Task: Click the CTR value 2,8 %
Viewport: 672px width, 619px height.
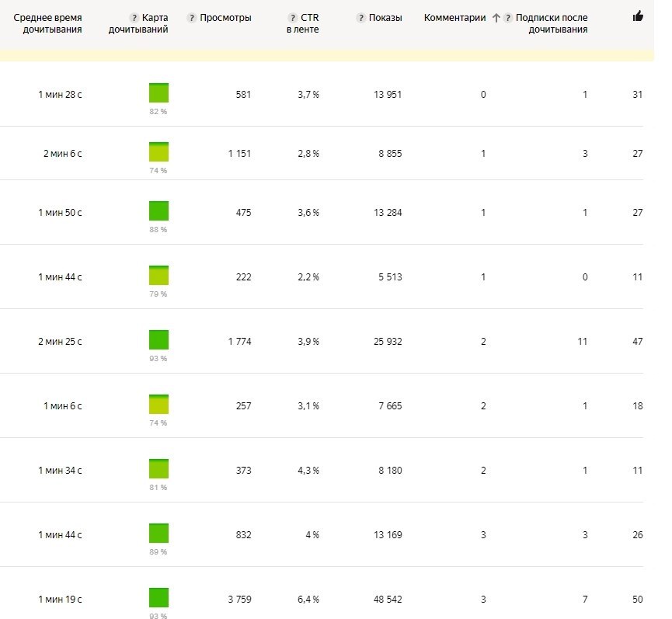Action: tap(308, 154)
